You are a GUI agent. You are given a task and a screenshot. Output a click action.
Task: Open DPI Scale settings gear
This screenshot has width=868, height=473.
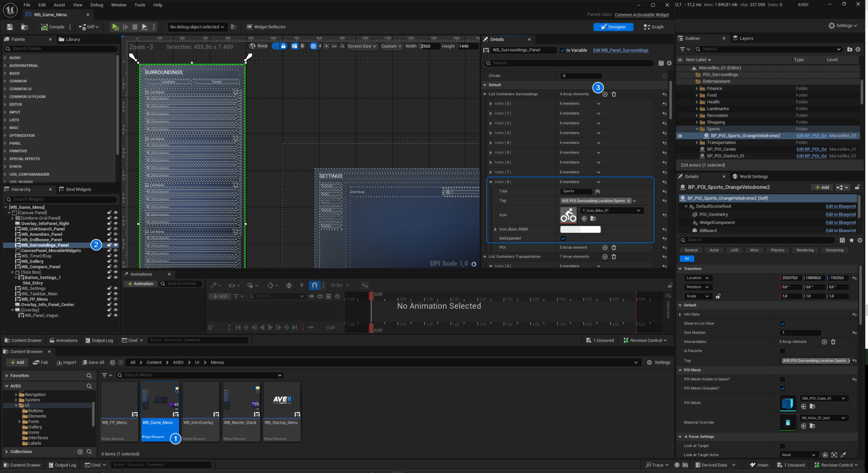pos(474,264)
